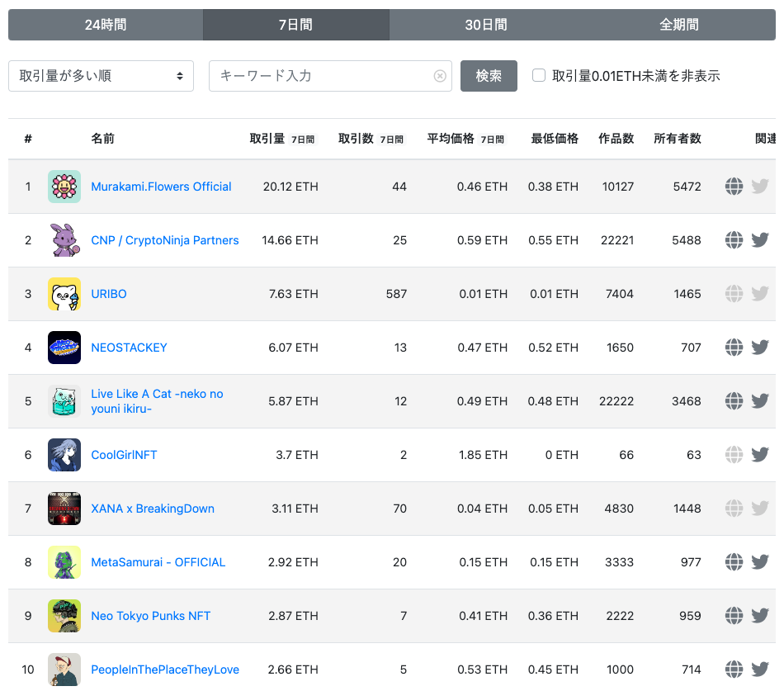
Task: Click the 1.85 ETH average price cell
Action: click(x=483, y=455)
